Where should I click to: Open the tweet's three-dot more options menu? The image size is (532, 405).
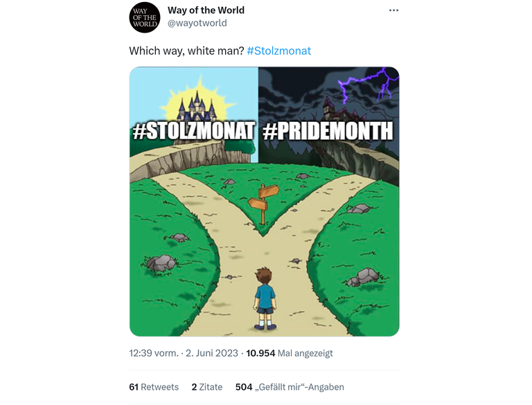click(x=393, y=10)
